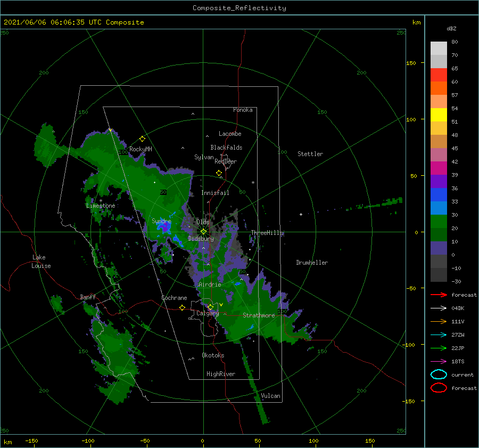Click the Lacombe label
479x448 pixels.
230,134
